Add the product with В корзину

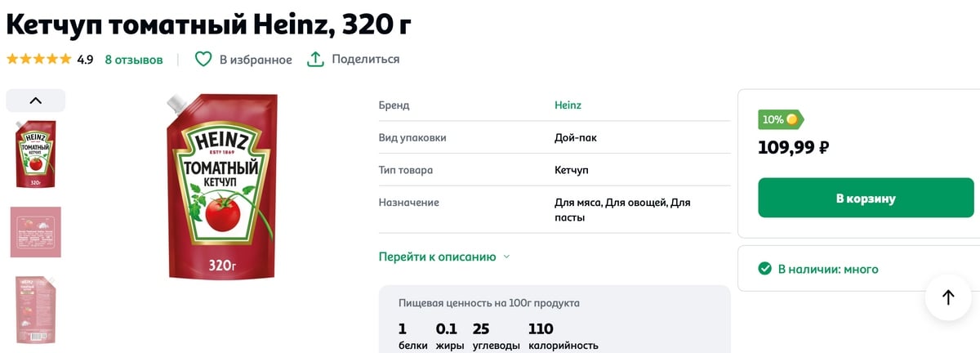[866, 198]
